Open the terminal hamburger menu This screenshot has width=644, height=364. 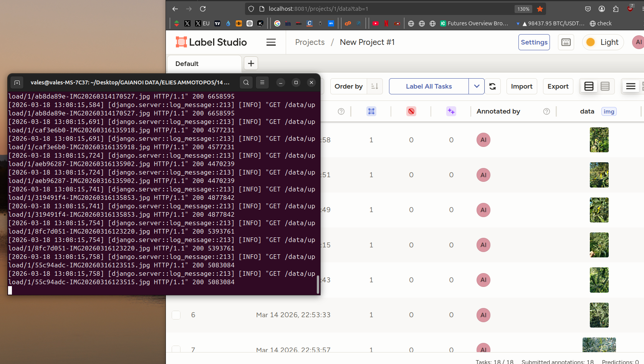[x=262, y=82]
